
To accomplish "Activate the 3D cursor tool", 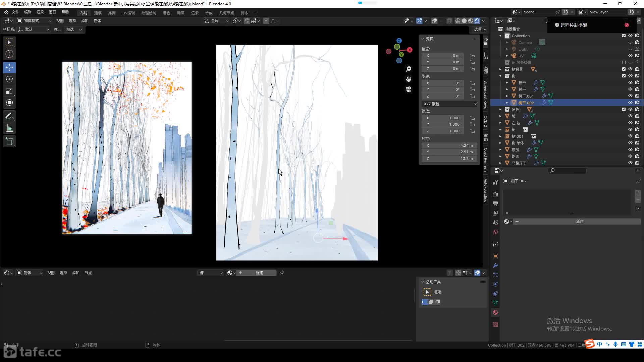I will (x=9, y=54).
